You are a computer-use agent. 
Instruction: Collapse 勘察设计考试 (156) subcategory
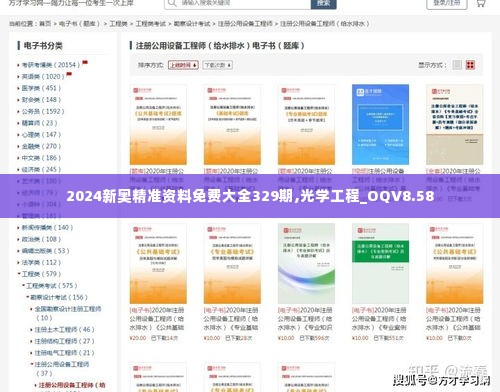click(28, 297)
